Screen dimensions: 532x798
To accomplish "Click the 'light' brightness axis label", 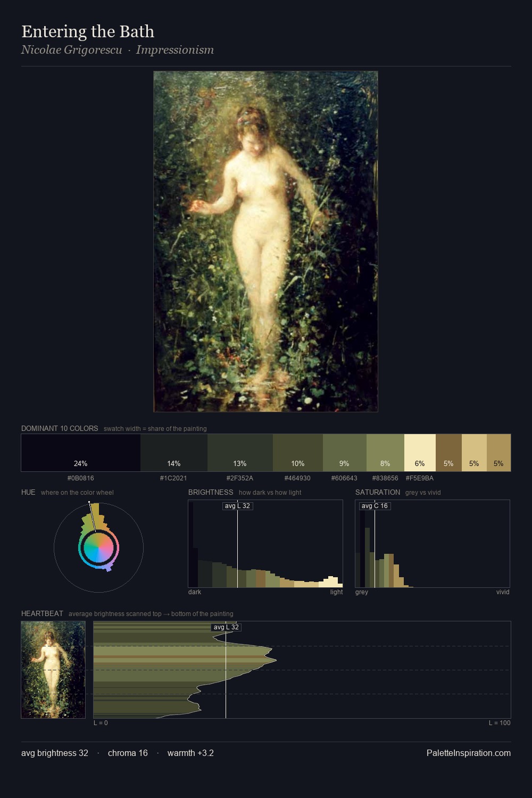I will [x=336, y=592].
